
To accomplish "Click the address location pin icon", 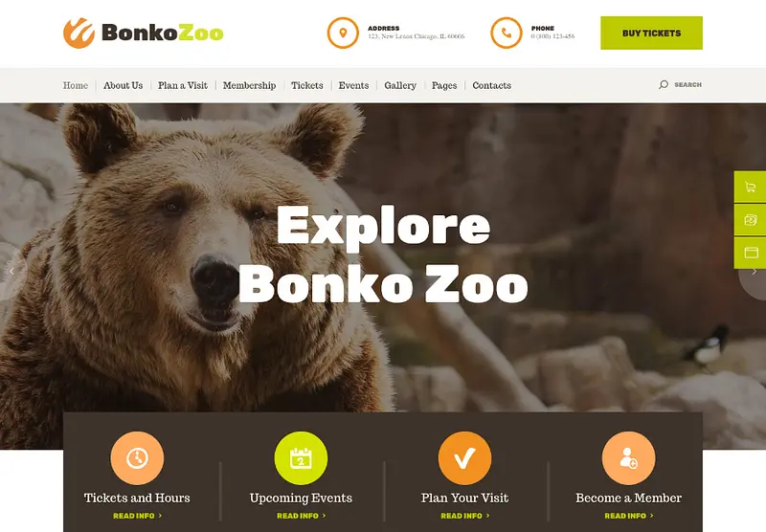I will [343, 33].
